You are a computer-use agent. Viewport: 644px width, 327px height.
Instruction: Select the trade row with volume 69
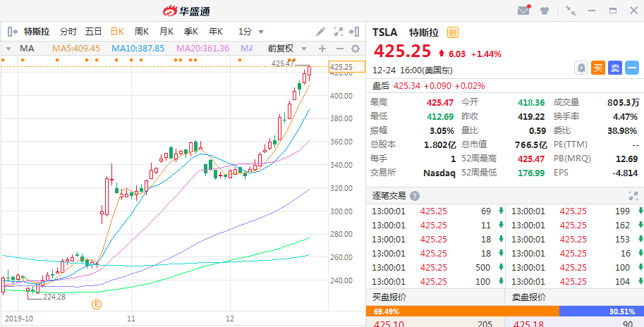tap(437, 211)
